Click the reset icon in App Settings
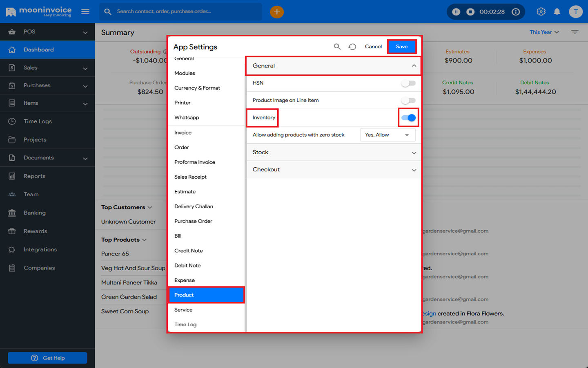This screenshot has height=368, width=588. (352, 47)
